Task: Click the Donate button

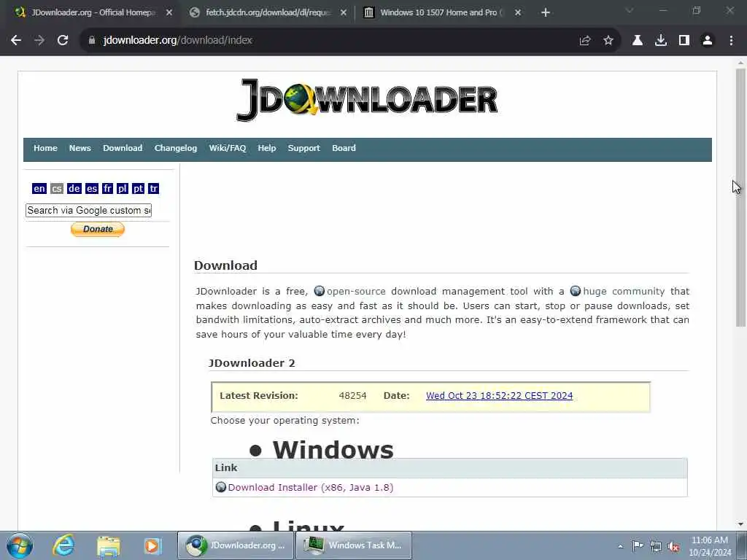Action: click(x=98, y=229)
